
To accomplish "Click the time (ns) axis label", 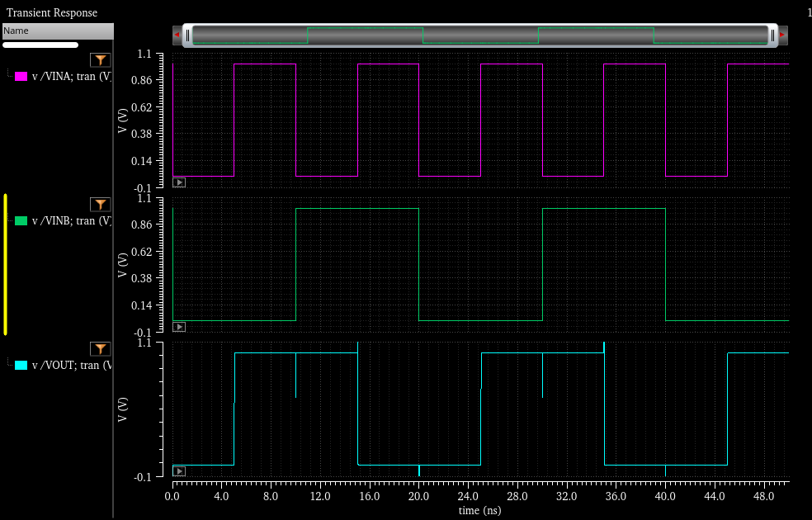I will click(480, 510).
